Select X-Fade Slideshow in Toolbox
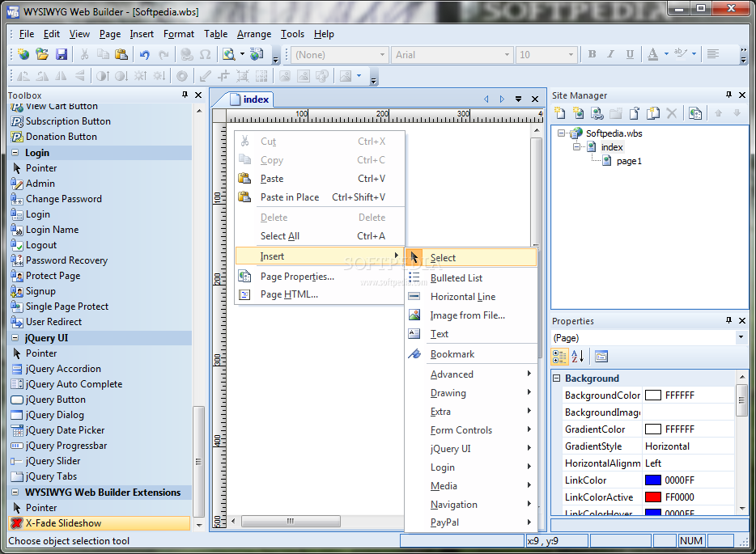The width and height of the screenshot is (756, 554). point(100,523)
